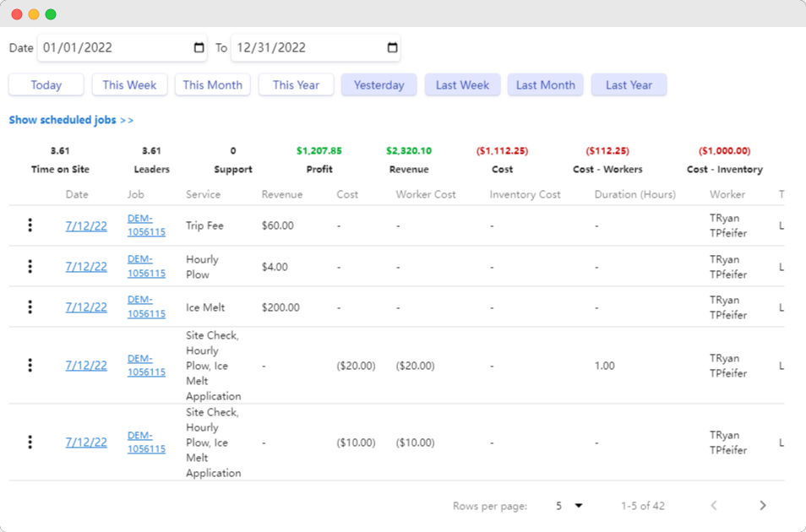Open the Rows per page dropdown
The image size is (806, 532).
pyautogui.click(x=568, y=505)
